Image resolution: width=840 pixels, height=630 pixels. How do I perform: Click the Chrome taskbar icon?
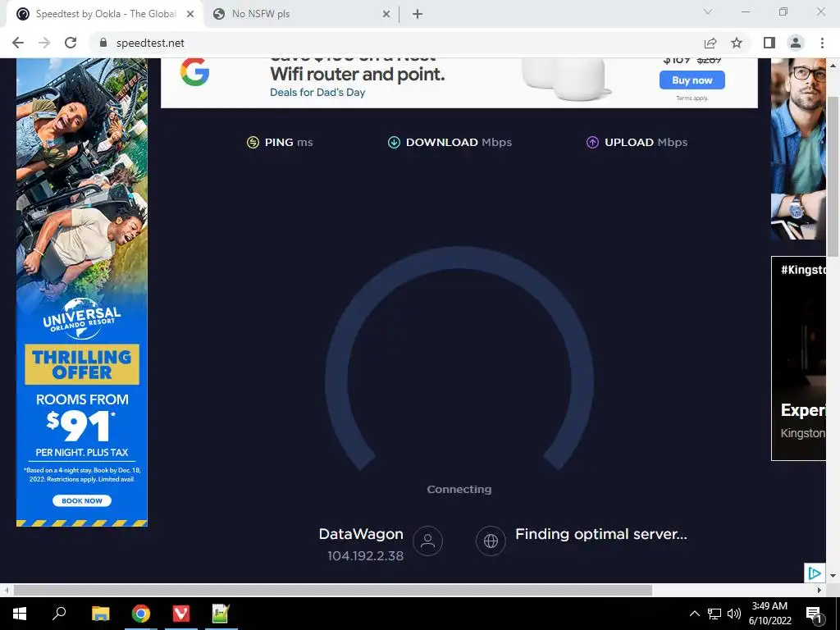pyautogui.click(x=141, y=614)
